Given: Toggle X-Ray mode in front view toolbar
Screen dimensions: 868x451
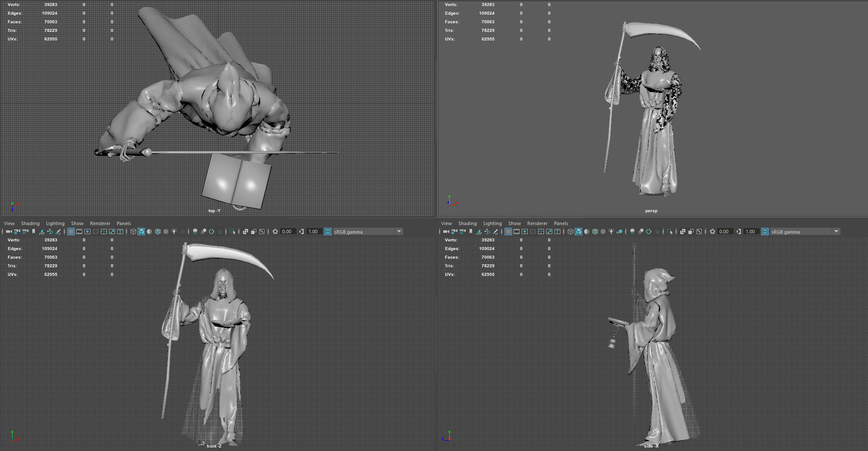Looking at the screenshot, I should point(245,232).
